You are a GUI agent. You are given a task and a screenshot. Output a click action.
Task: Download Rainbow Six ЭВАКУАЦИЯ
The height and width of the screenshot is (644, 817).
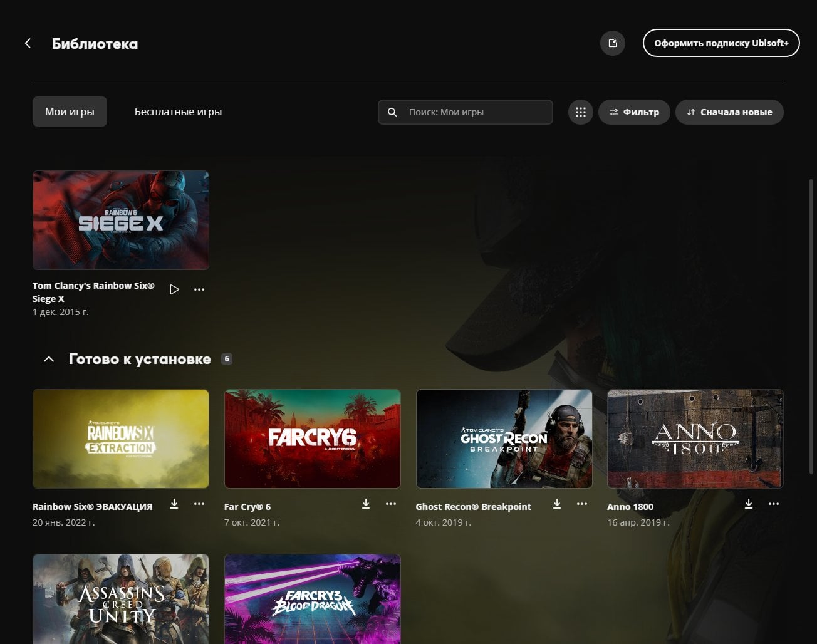[174, 504]
